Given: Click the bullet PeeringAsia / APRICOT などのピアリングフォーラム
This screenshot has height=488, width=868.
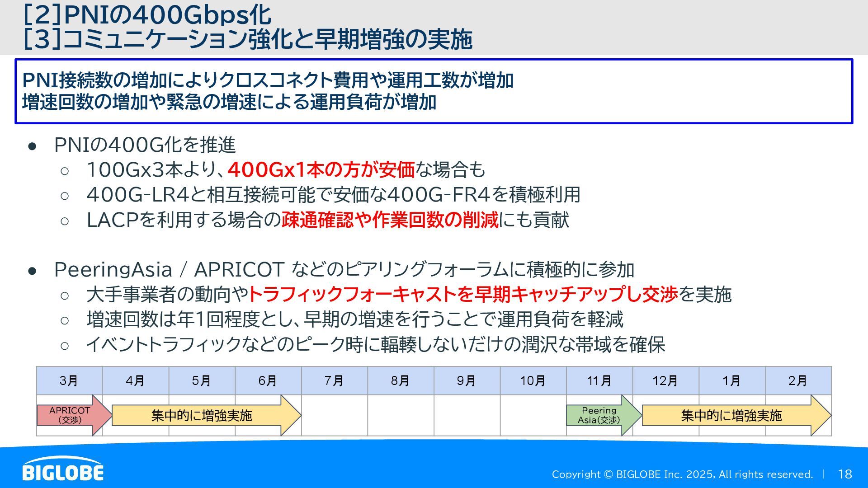Looking at the screenshot, I should [x=344, y=270].
